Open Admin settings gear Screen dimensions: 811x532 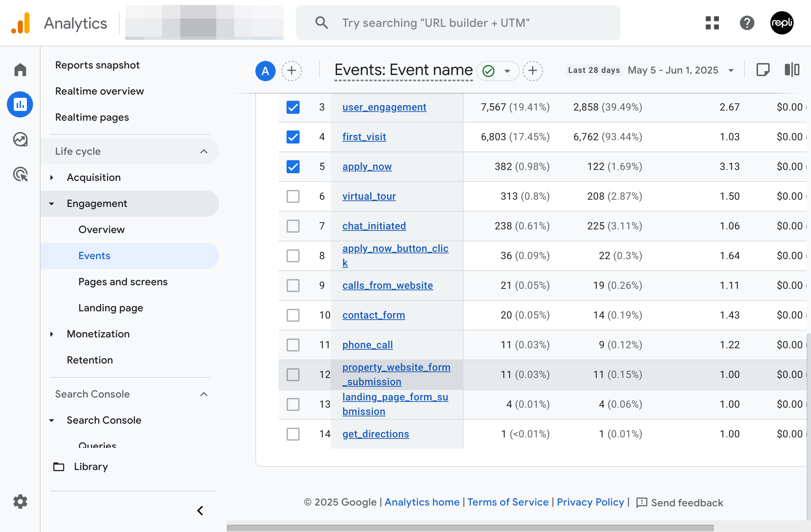pos(20,502)
